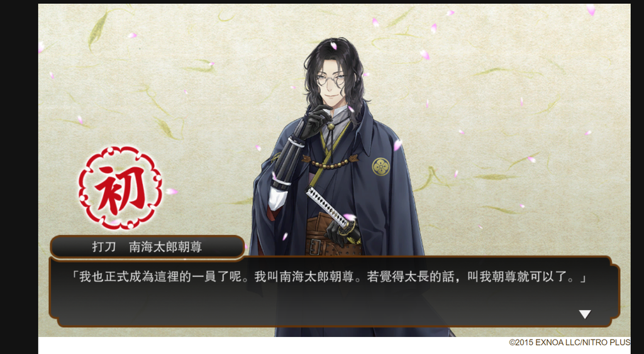Click the bolo tie clasp at collar
This screenshot has height=354, width=644.
click(x=330, y=126)
